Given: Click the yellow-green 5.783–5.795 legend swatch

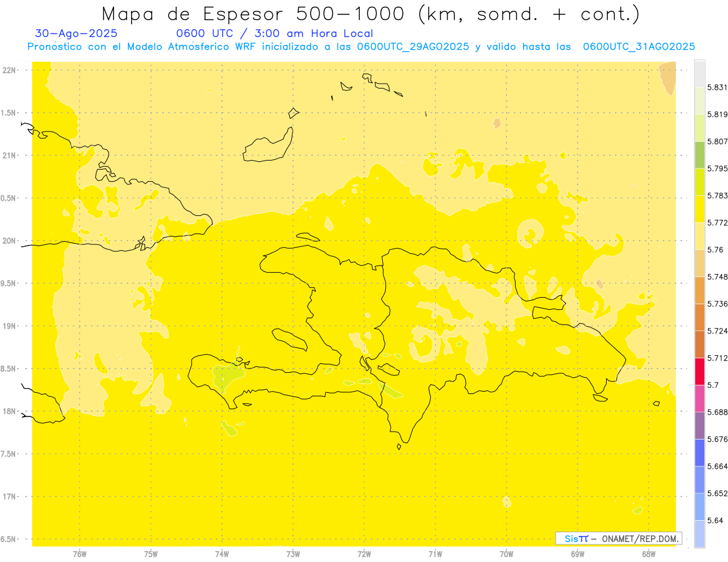Looking at the screenshot, I should pos(699,181).
